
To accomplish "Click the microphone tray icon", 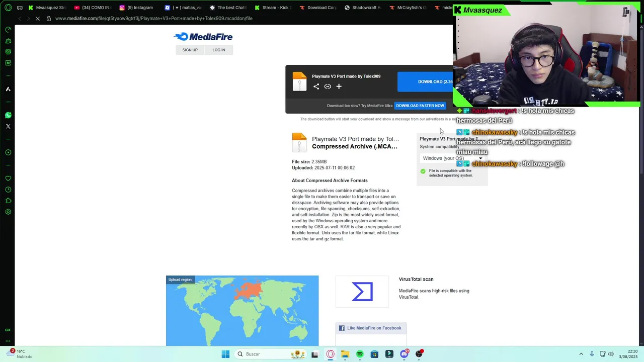I will click(592, 354).
